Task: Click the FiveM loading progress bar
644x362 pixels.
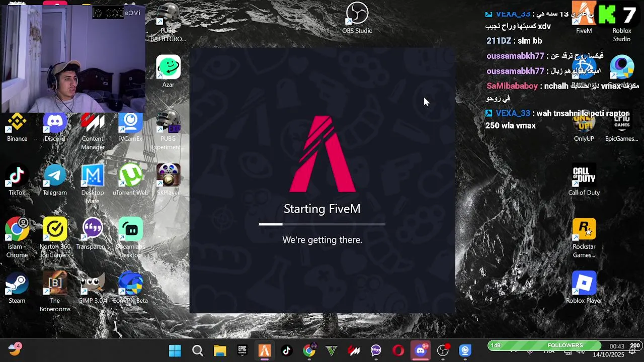Action: point(322,224)
